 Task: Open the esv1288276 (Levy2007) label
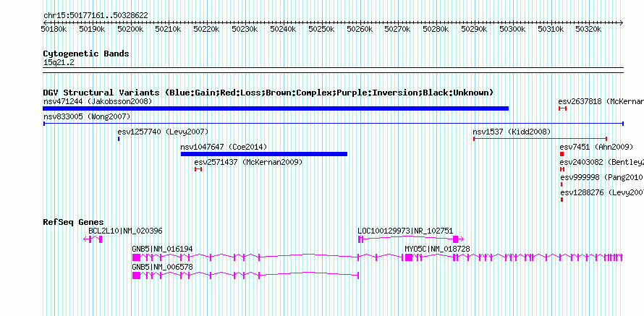(x=602, y=192)
